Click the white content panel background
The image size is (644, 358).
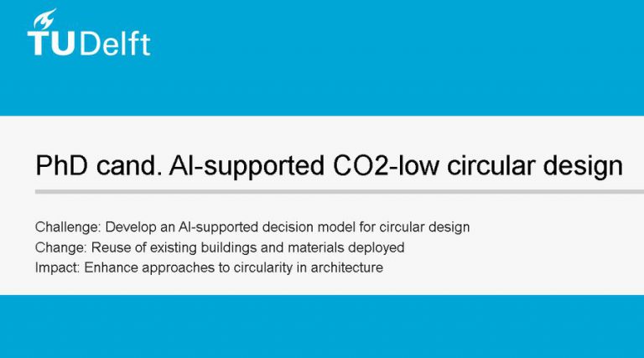click(x=534, y=246)
